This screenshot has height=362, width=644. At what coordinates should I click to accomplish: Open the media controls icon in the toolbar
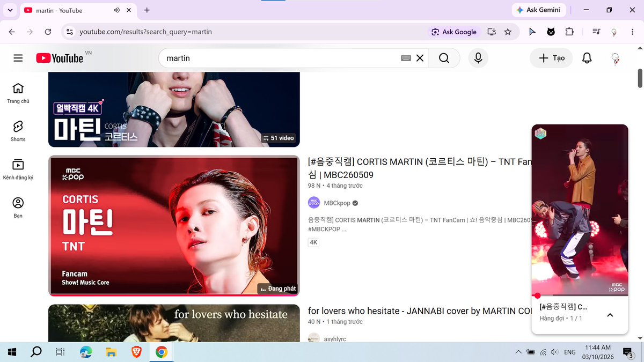tap(596, 32)
